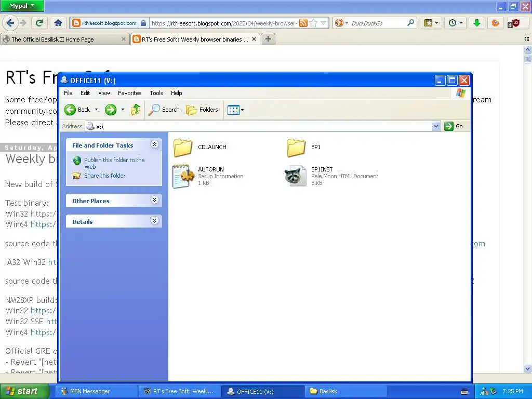Select the CDLAUNCH folder
Image resolution: width=532 pixels, height=399 pixels.
coord(200,148)
